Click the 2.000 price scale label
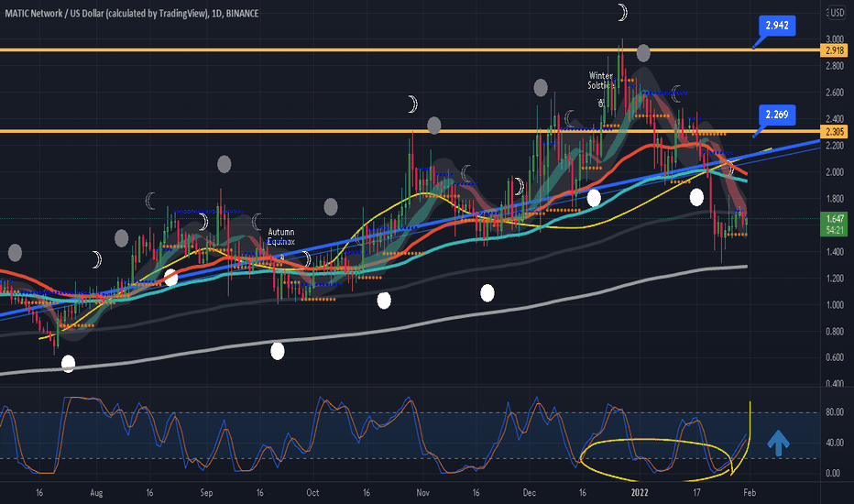This screenshot has width=854, height=504. tap(835, 172)
